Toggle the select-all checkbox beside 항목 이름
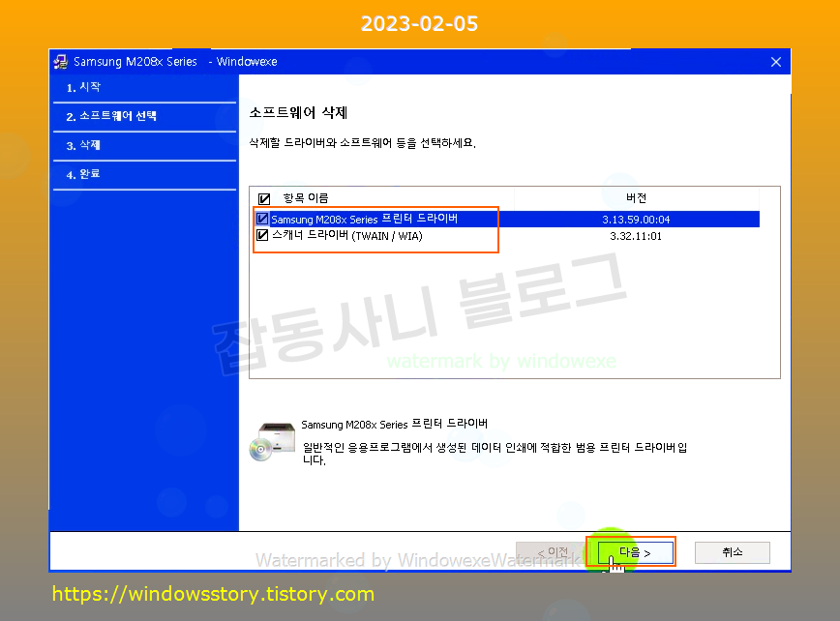This screenshot has width=840, height=621. (263, 198)
